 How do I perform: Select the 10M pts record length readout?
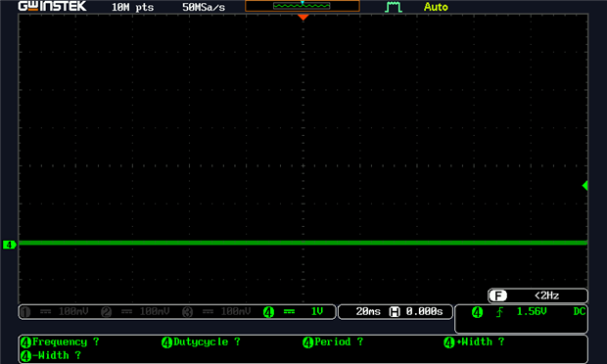[x=132, y=7]
